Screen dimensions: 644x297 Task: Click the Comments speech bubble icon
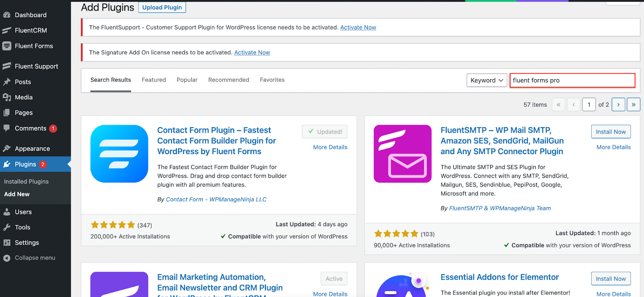pos(6,128)
